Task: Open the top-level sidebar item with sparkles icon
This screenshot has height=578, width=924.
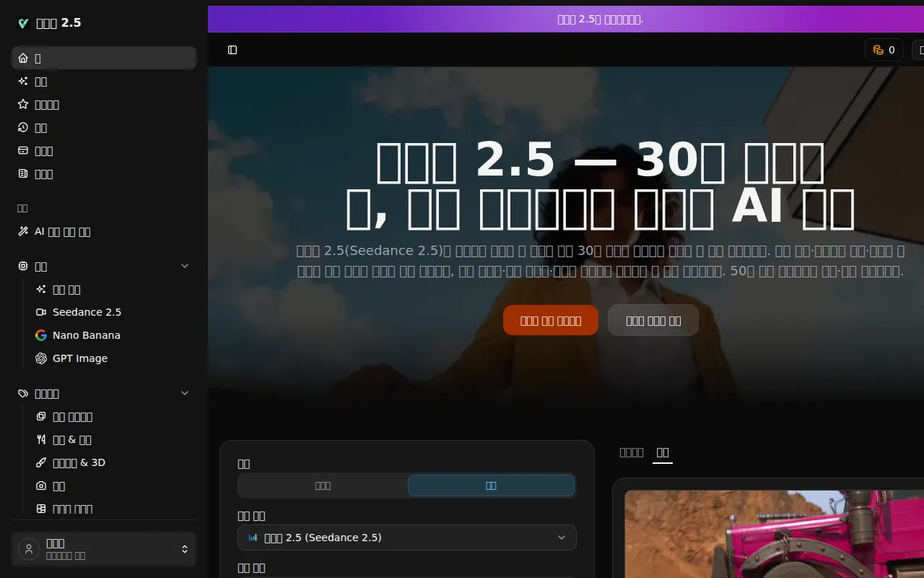Action: point(104,81)
